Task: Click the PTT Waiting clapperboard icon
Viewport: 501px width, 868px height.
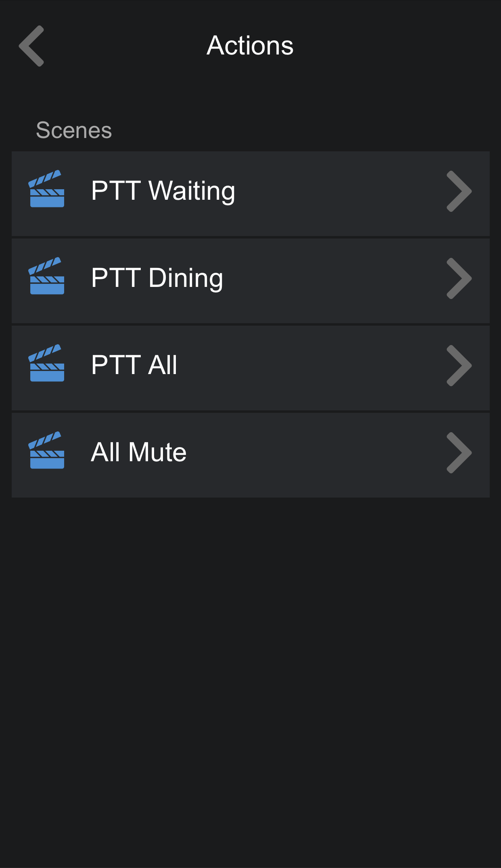Action: pyautogui.click(x=46, y=189)
